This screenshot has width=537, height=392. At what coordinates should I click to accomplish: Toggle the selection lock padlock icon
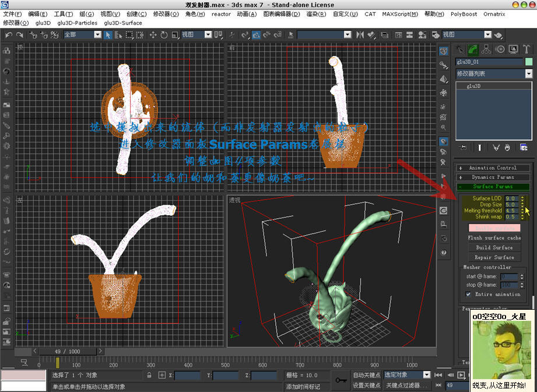pyautogui.click(x=149, y=375)
